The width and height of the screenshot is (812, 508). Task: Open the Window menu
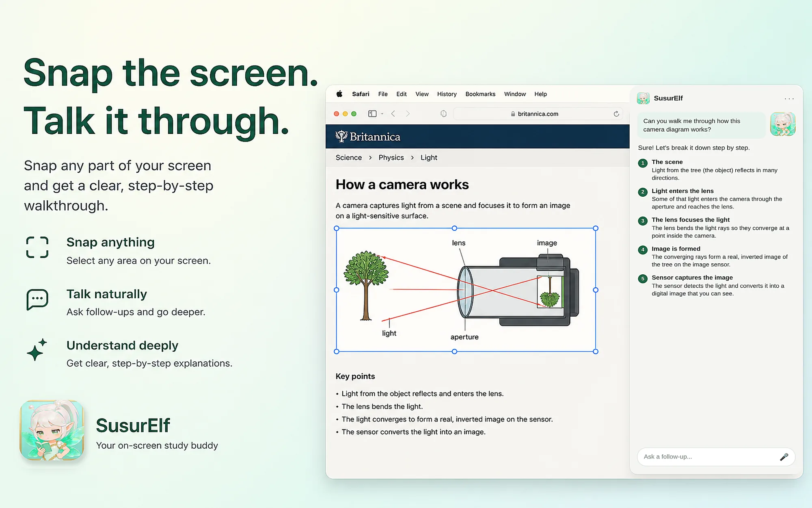[x=515, y=94]
